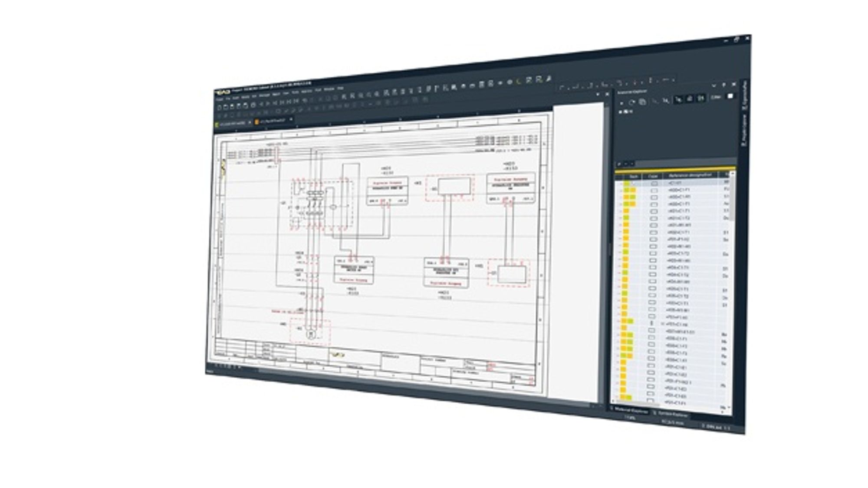Toggle the white box next to Color label
Screen dimensions: 868x488
730,96
